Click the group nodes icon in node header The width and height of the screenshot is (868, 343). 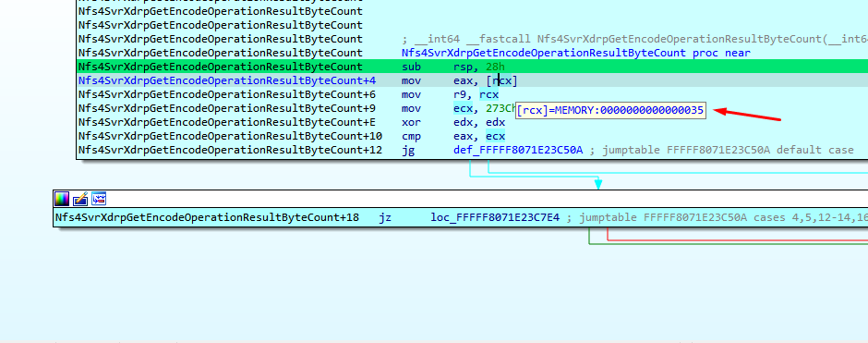(99, 199)
